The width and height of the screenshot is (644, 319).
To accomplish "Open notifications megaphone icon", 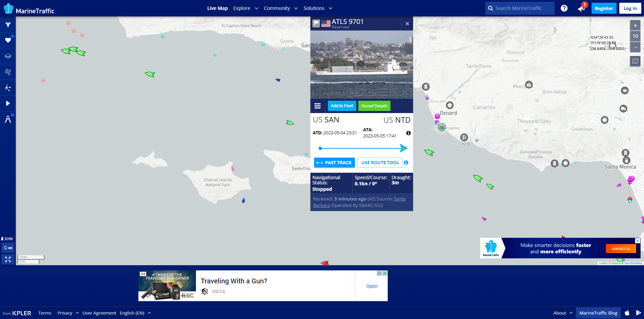I will (581, 8).
